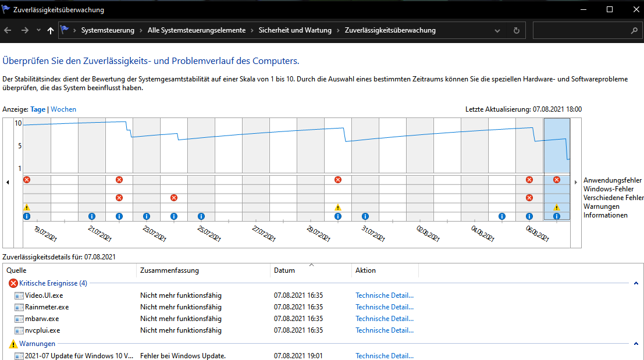This screenshot has width=644, height=360.
Task: Click the red icon beside Kritische Ereignisse
Action: point(13,283)
